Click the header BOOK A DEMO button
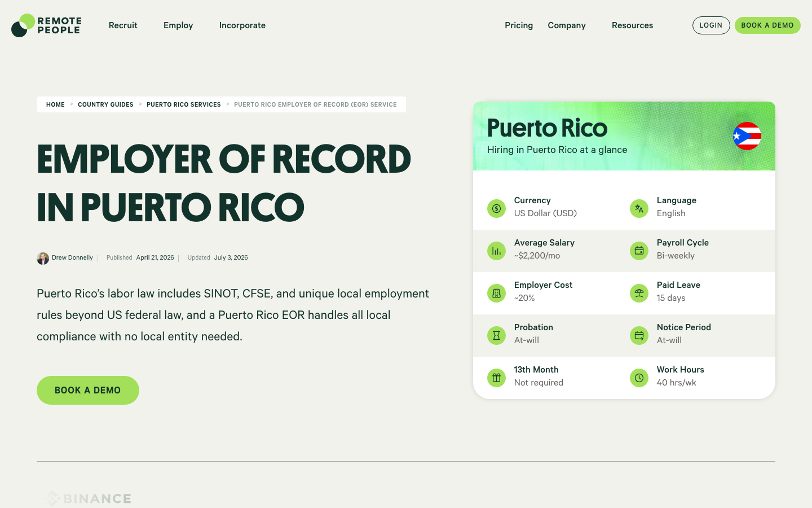This screenshot has width=812, height=508. coord(767,25)
